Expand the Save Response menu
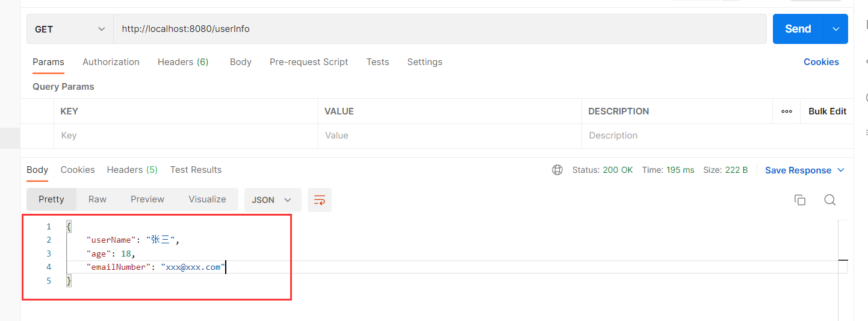Viewport: 868px width, 321px height. coord(805,170)
